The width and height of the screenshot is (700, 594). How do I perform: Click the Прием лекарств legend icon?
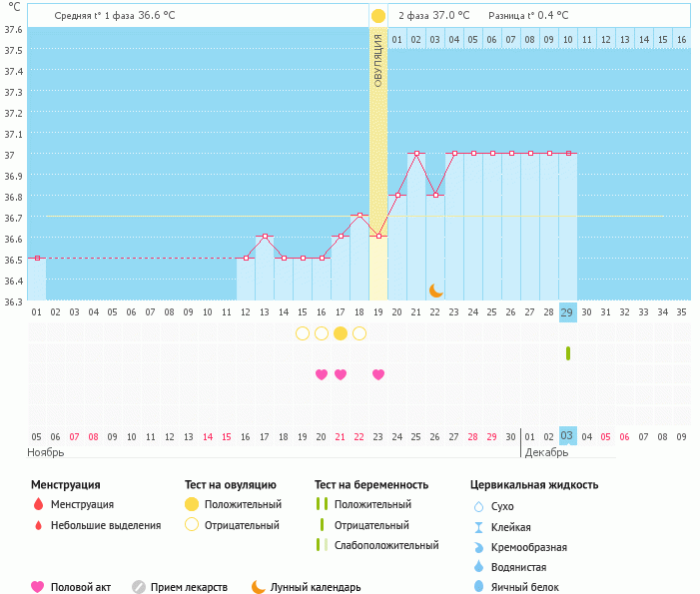(x=139, y=587)
